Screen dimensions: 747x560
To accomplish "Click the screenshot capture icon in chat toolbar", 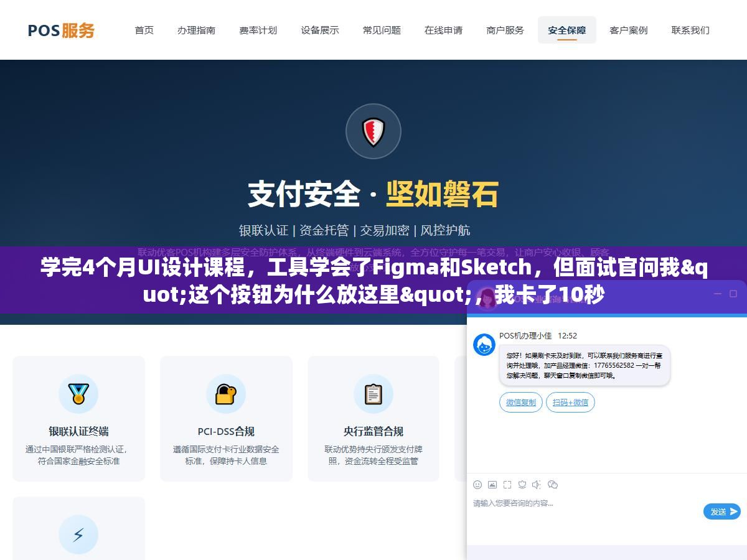I will 507,484.
